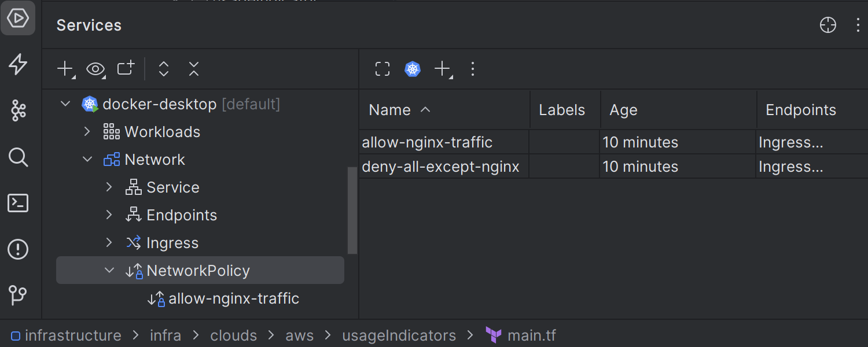Click the crosshair icon in Services title bar
Viewport: 868px width, 347px height.
[827, 25]
